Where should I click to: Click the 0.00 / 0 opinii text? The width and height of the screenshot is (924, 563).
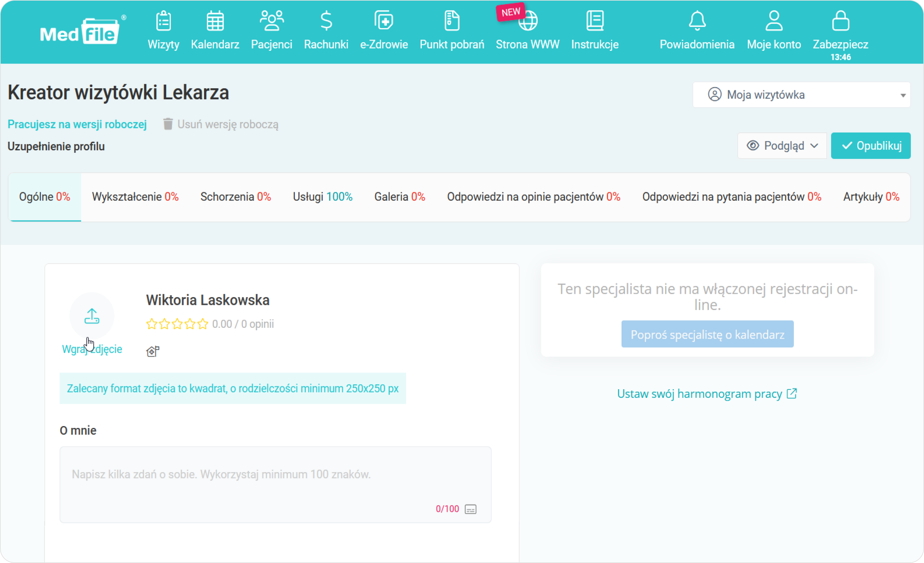(x=243, y=324)
